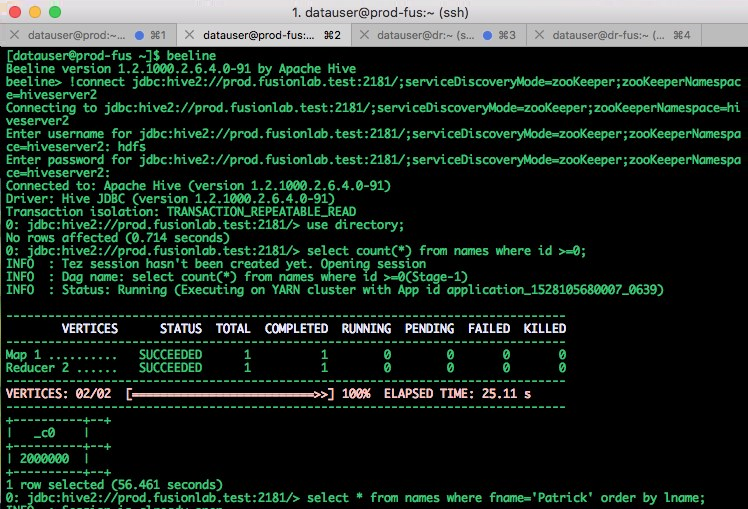Click the '[datauser@prod-fus ~]$ beeline' command line
Image resolution: width=748 pixels, height=509 pixels.
[x=111, y=56]
